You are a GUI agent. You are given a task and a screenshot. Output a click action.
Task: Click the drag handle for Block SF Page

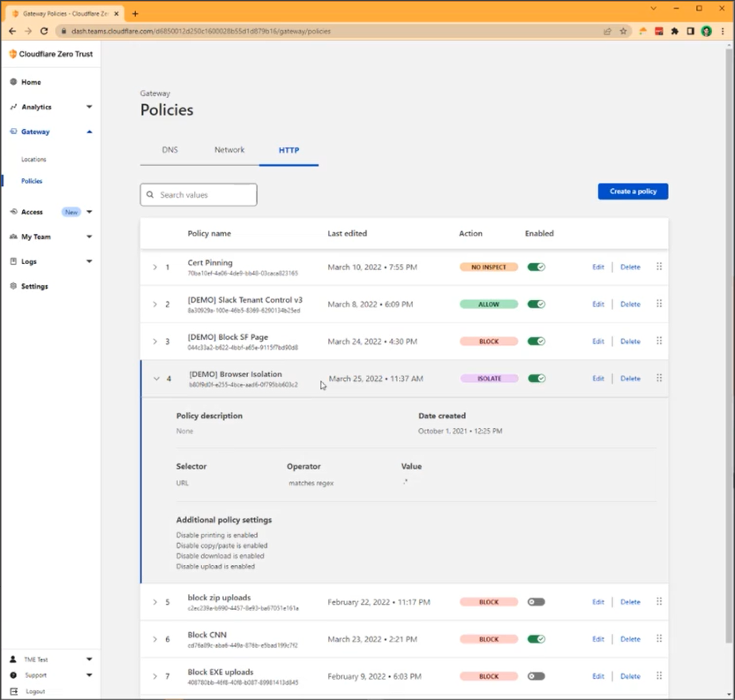[x=659, y=341]
